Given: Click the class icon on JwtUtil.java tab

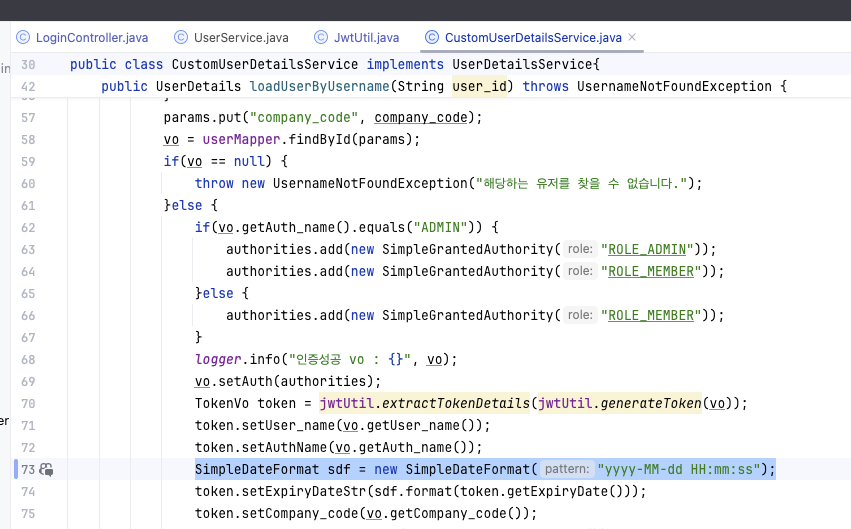Looking at the screenshot, I should pos(321,37).
